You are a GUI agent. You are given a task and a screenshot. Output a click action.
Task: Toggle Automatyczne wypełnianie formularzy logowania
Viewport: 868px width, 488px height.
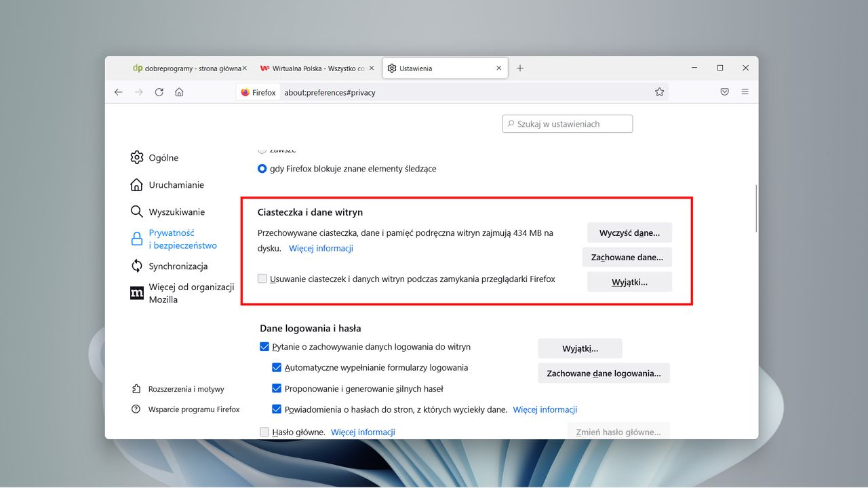277,368
